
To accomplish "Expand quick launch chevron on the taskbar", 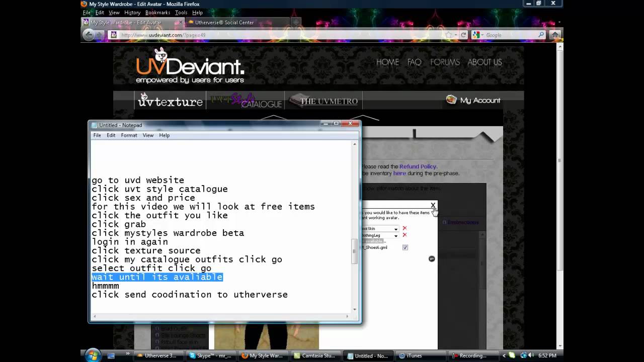I will pyautogui.click(x=128, y=353).
